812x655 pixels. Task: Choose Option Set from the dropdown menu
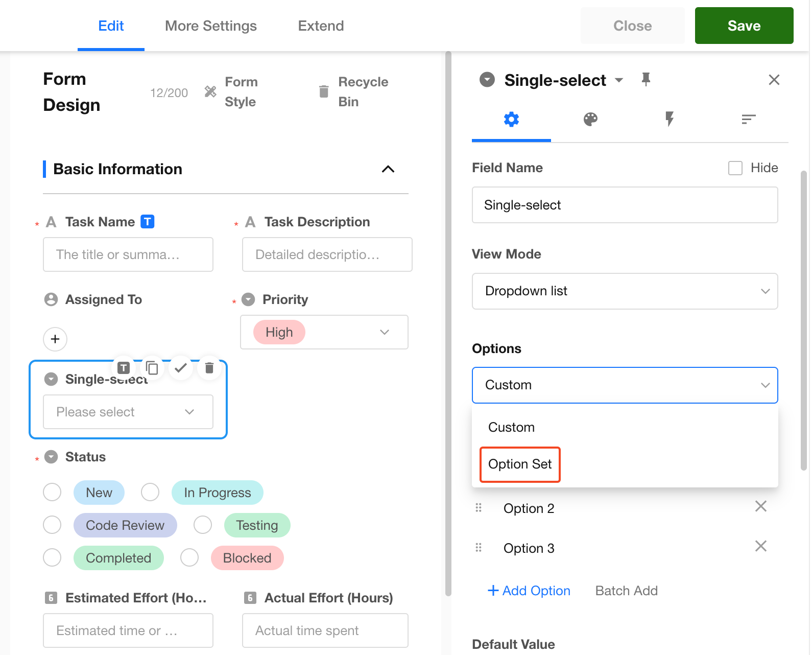pyautogui.click(x=520, y=464)
